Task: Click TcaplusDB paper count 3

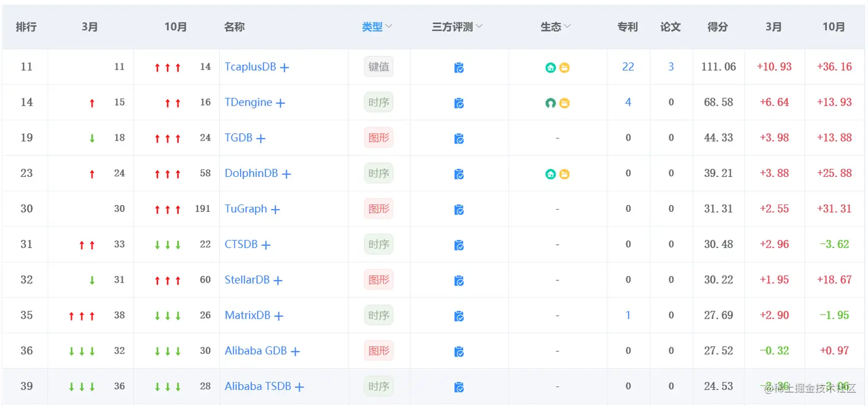Action: [671, 67]
